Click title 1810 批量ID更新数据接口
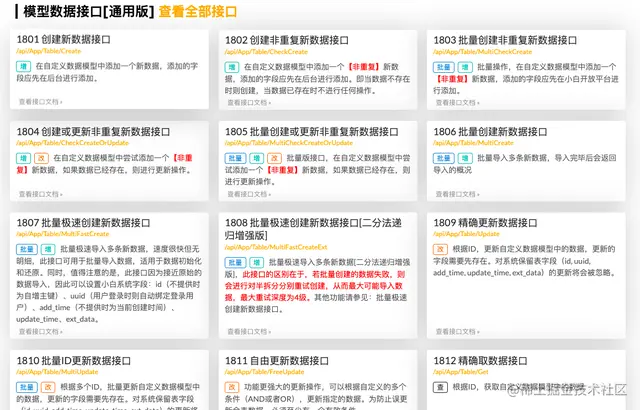 coord(74,361)
